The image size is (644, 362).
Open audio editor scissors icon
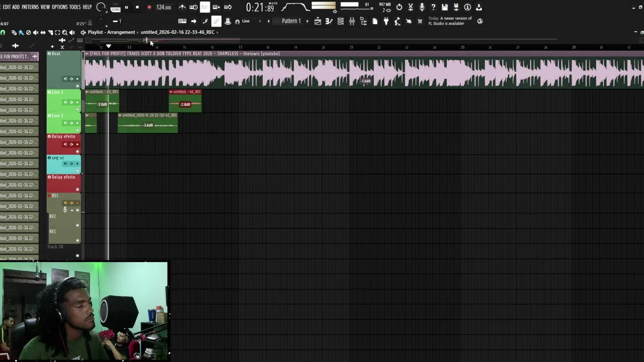click(411, 7)
